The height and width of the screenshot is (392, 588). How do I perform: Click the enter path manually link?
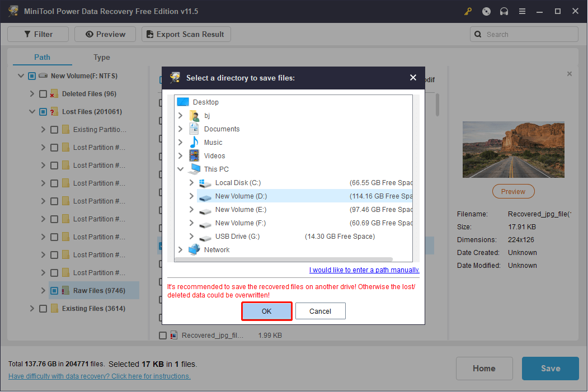coord(364,270)
